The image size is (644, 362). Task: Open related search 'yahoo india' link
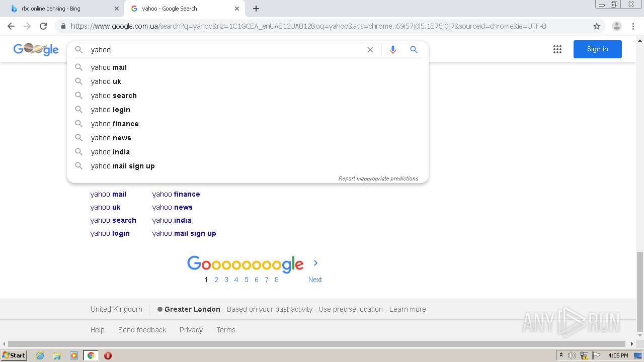coord(172,220)
